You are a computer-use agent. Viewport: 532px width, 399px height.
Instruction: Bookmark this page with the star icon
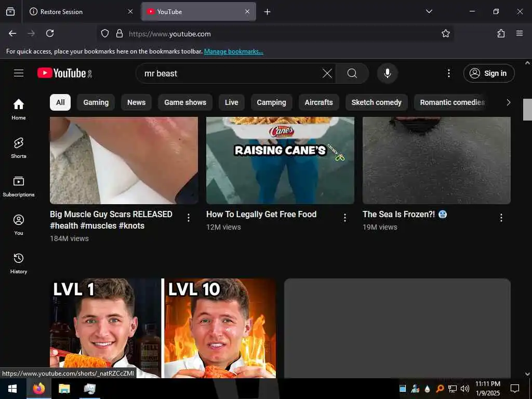(445, 33)
